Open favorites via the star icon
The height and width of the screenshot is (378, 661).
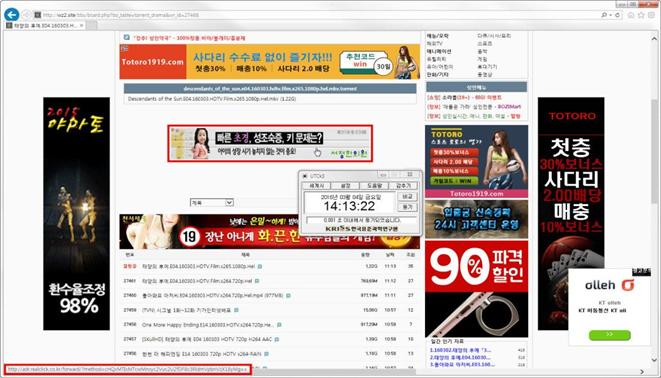(x=641, y=15)
